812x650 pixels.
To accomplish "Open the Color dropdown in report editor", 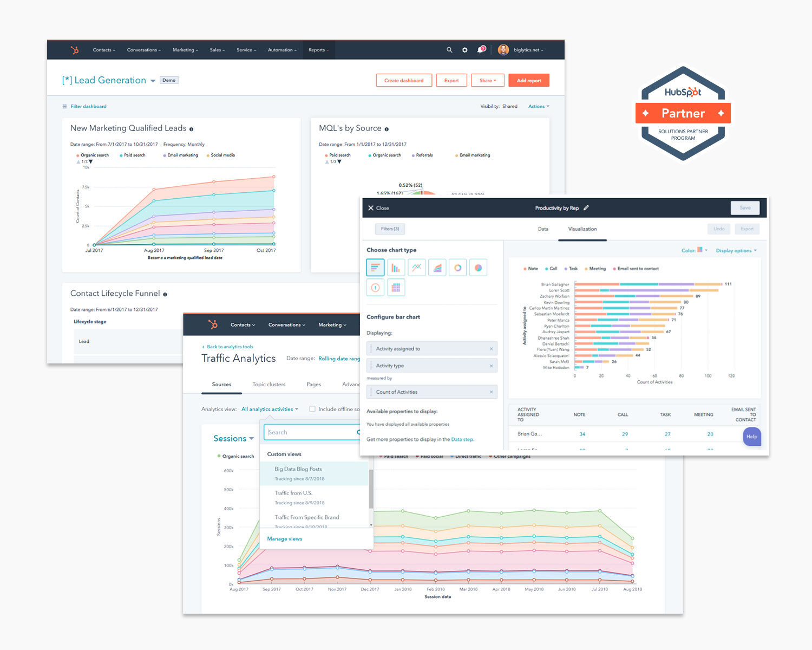I will point(695,250).
